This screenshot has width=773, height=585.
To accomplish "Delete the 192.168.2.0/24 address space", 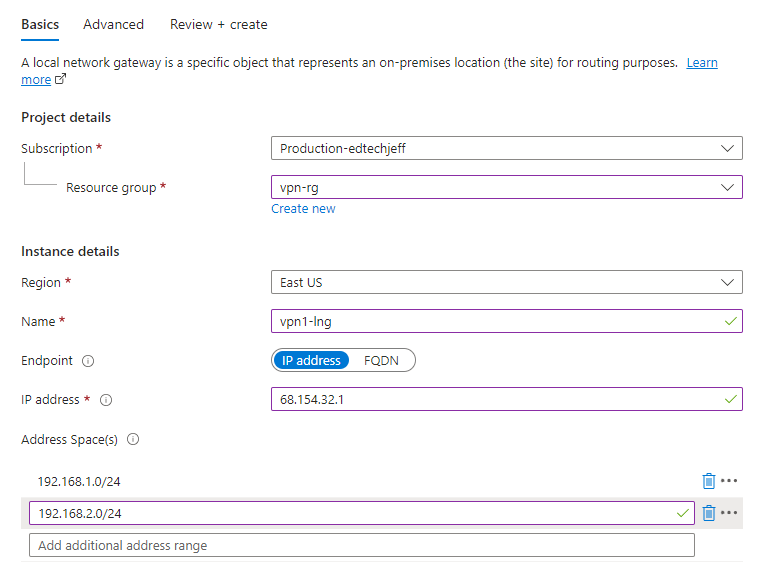I will click(709, 513).
